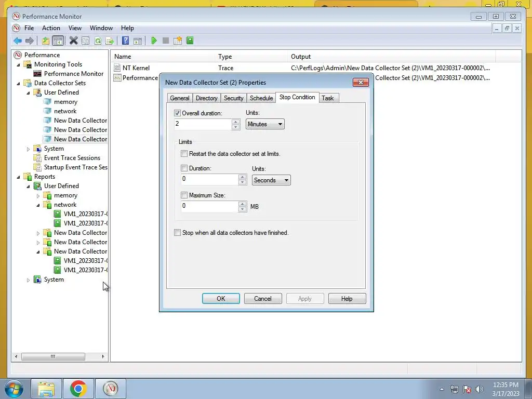Screen dimensions: 532x399
Task: Switch to the Schedule tab
Action: coord(261,98)
